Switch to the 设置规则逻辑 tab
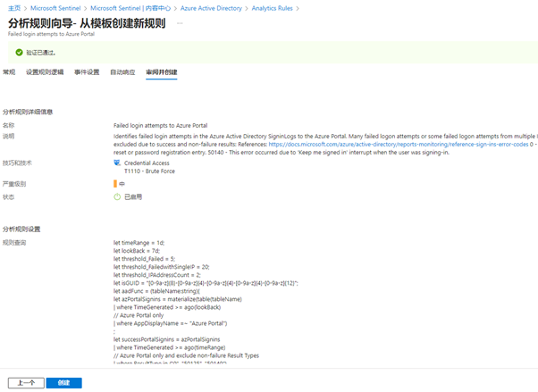The image size is (538, 392). [45, 72]
